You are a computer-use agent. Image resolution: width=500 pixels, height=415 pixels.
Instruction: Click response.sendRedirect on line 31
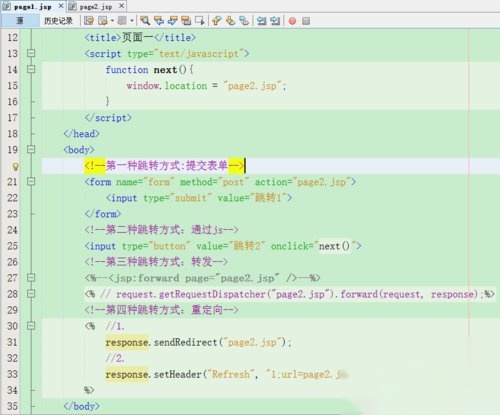[161, 342]
